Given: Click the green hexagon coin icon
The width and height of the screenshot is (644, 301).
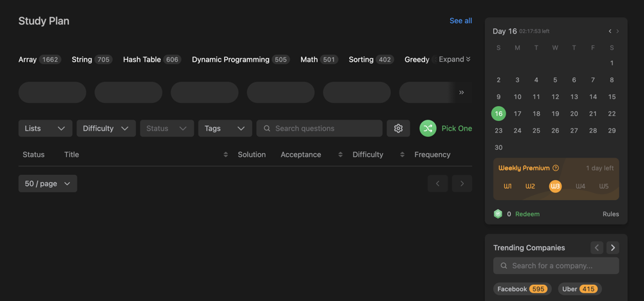Looking at the screenshot, I should click(498, 214).
